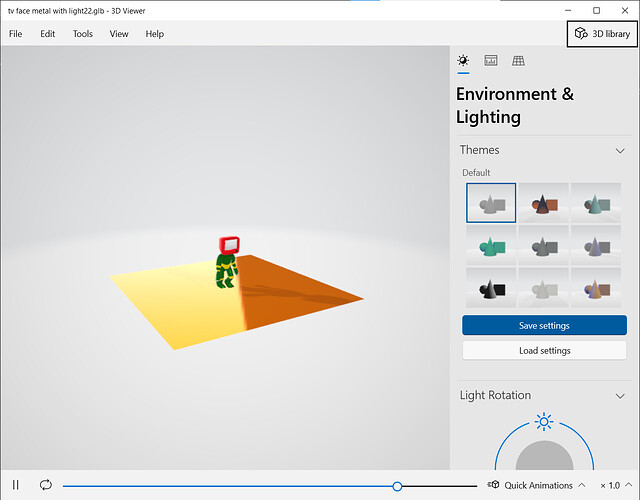The image size is (640, 500).
Task: Toggle the animation loop icon
Action: 46,485
